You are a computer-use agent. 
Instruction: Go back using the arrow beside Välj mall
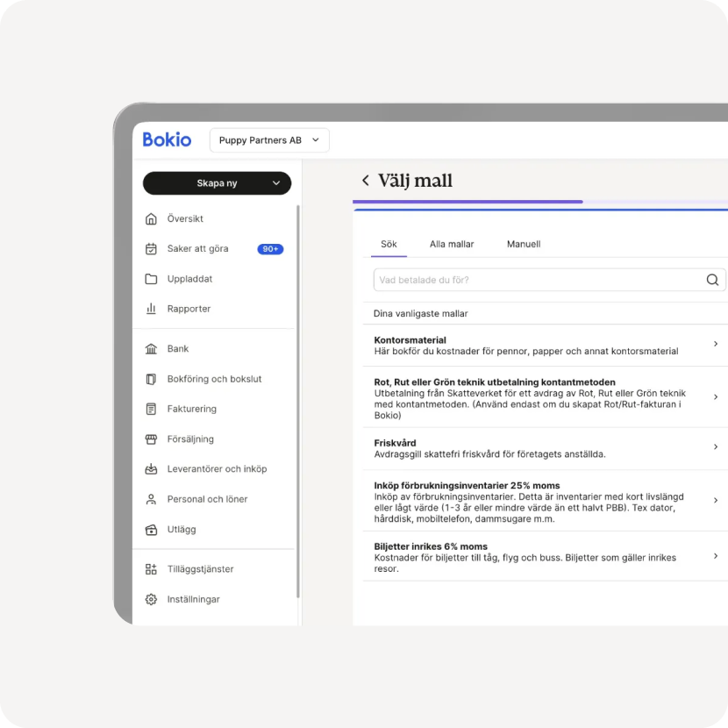[x=366, y=181]
